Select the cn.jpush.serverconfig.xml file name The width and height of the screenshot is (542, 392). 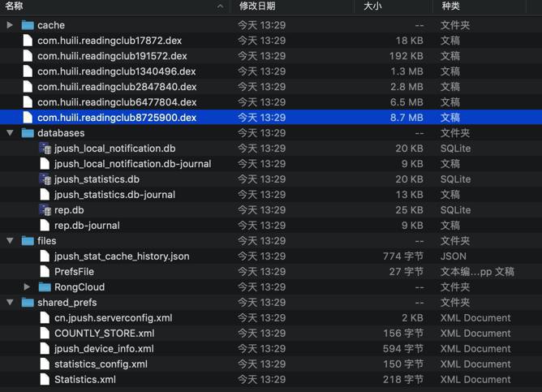click(114, 317)
